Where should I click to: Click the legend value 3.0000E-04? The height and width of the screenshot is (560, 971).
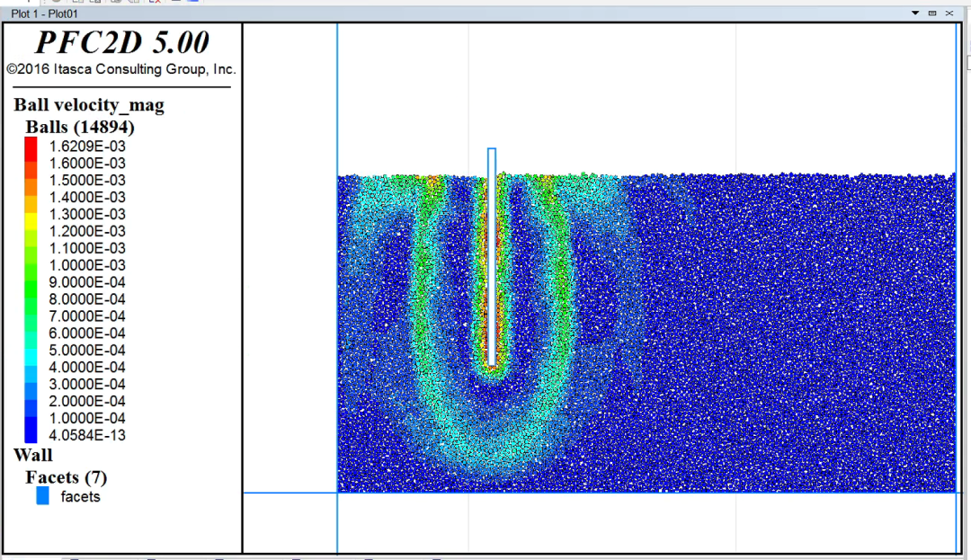pos(87,384)
